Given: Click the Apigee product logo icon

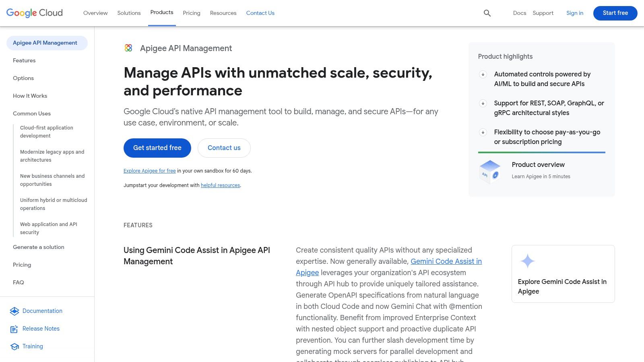Looking at the screenshot, I should [x=128, y=48].
